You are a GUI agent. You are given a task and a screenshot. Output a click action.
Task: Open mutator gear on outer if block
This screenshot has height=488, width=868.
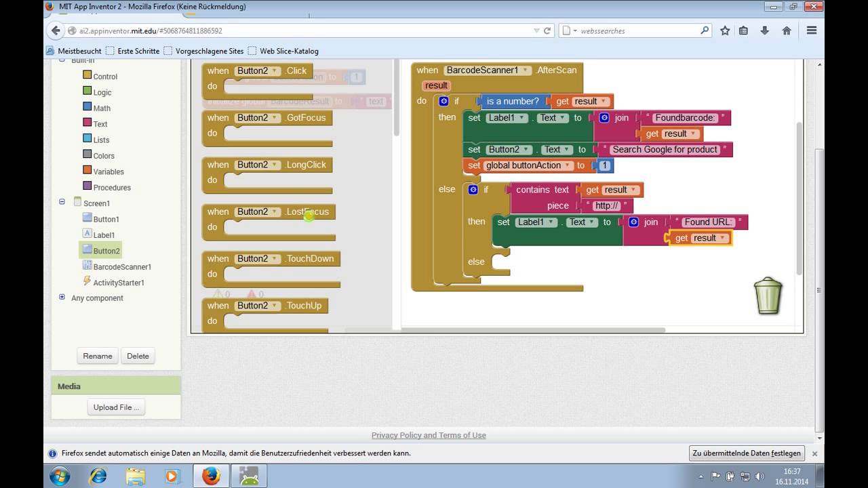tap(443, 101)
